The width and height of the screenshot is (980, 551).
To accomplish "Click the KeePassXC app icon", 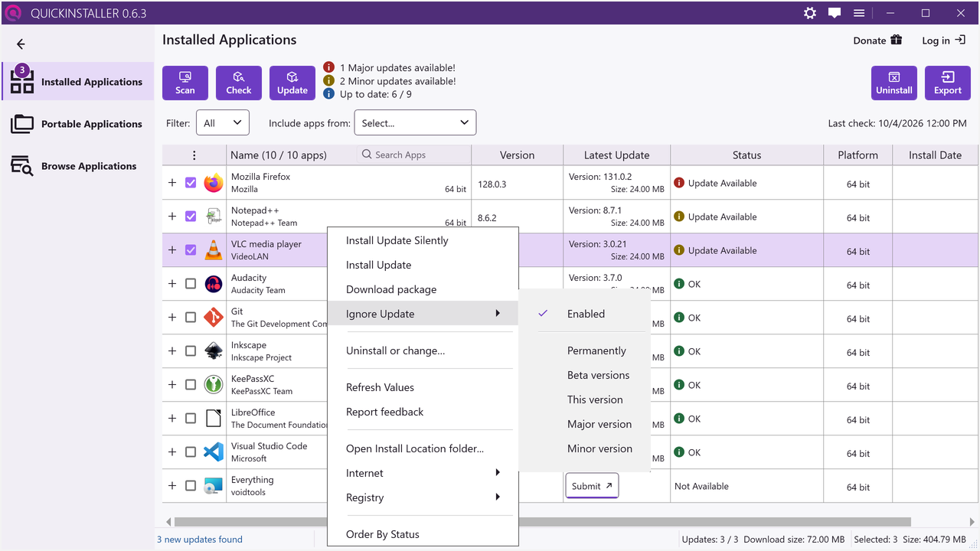I will point(214,385).
